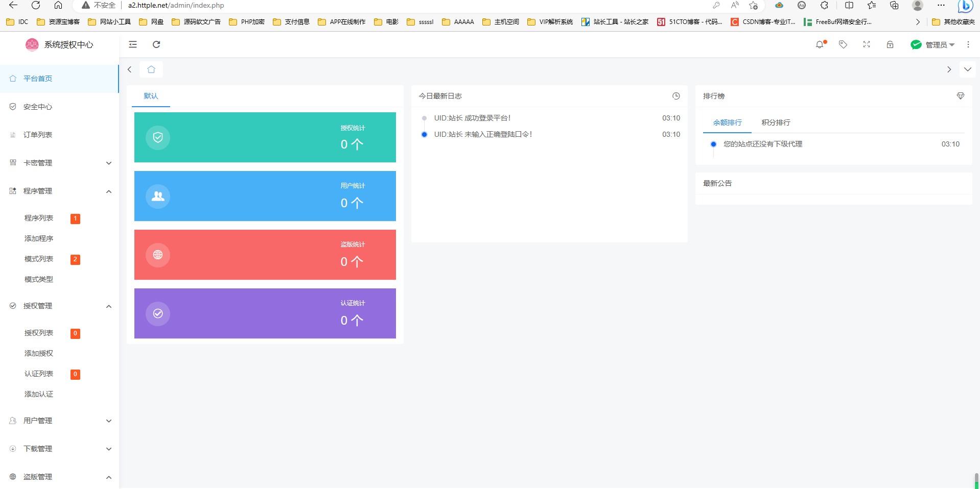980x489 pixels.
Task: Click the green 授权统计 card
Action: pos(265,137)
